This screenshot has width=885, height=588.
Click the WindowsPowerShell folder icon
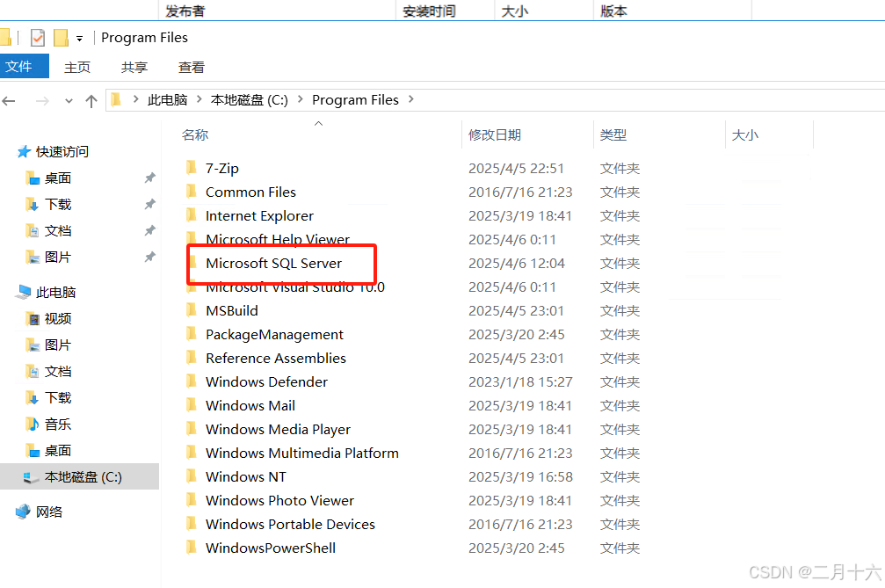[192, 547]
